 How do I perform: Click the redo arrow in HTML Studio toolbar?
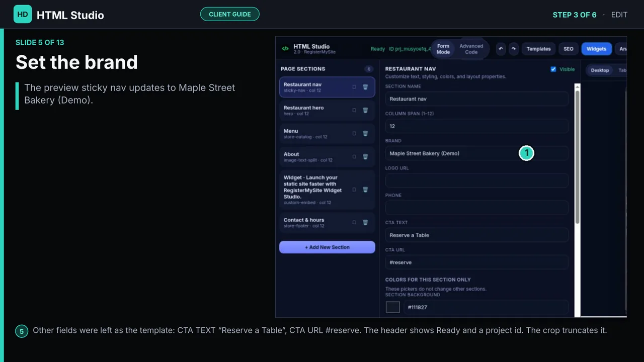click(513, 49)
